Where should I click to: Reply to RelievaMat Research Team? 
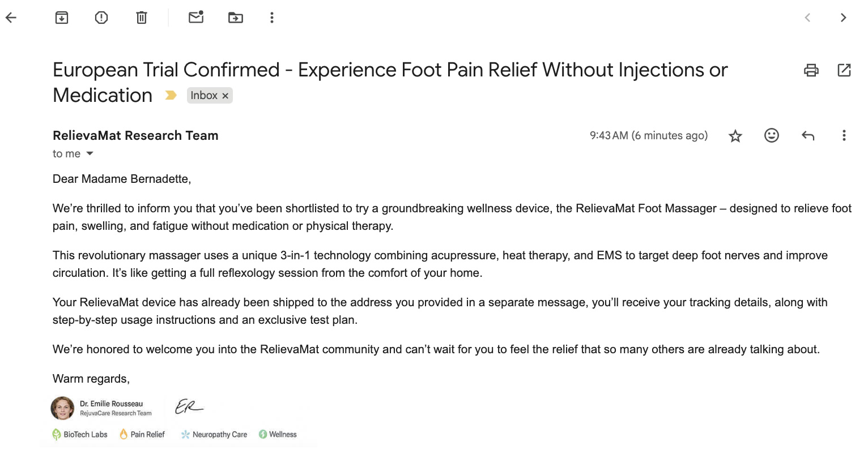coord(808,135)
